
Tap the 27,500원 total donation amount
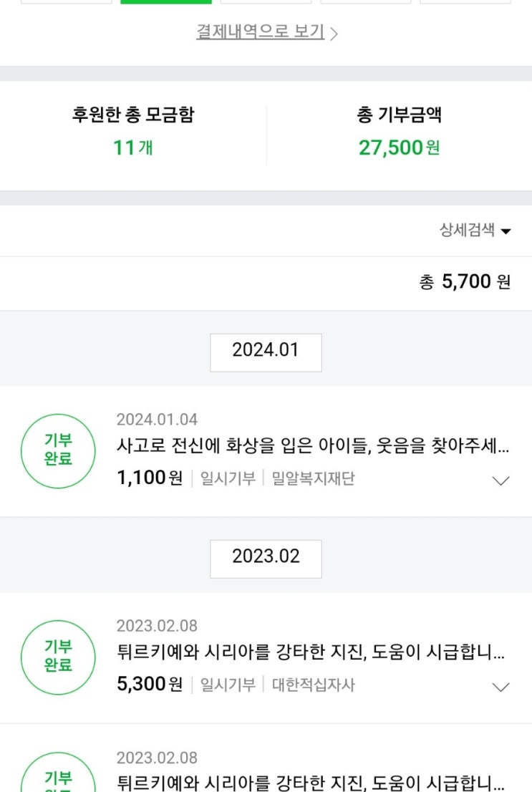pyautogui.click(x=399, y=148)
